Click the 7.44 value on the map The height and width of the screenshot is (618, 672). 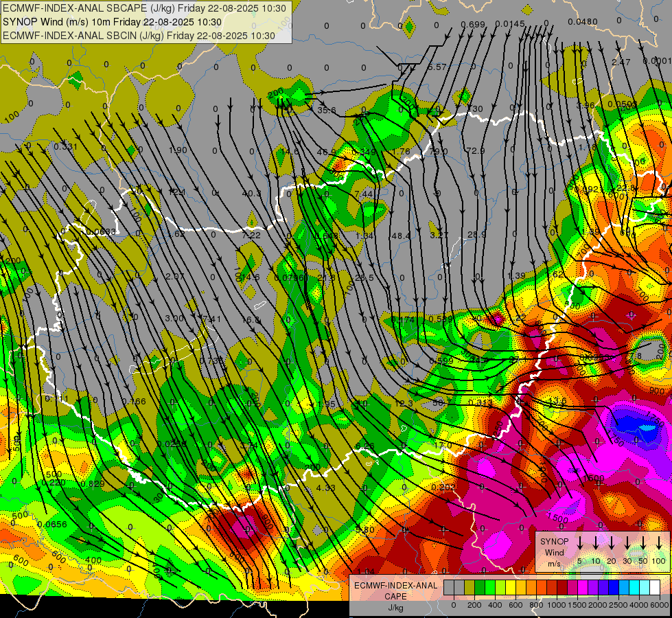pos(363,194)
